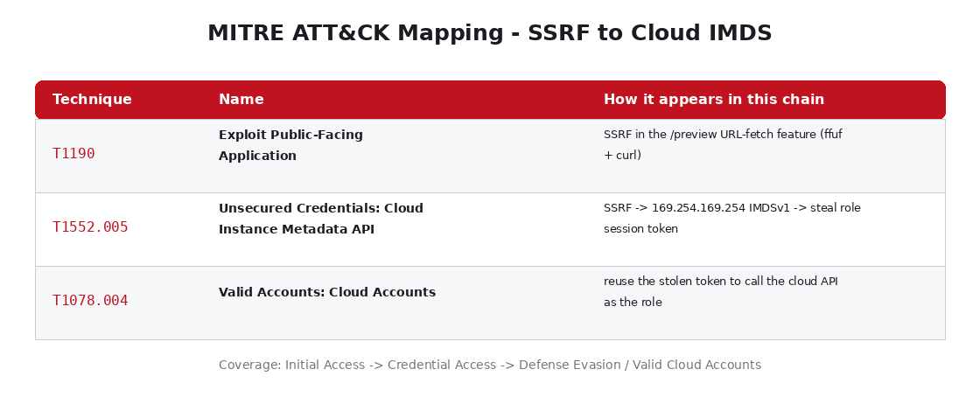Select 'Unsecured Credentials: Cloud Instance Metadata API' cell
Image resolution: width=980 pixels, height=411 pixels.
point(320,219)
